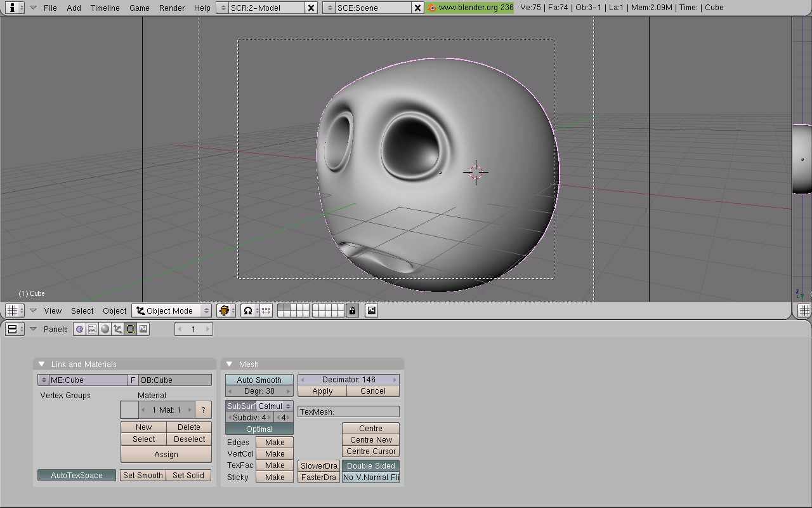The height and width of the screenshot is (508, 812).
Task: Click the Subdiv: 4 number field
Action: pyautogui.click(x=250, y=418)
